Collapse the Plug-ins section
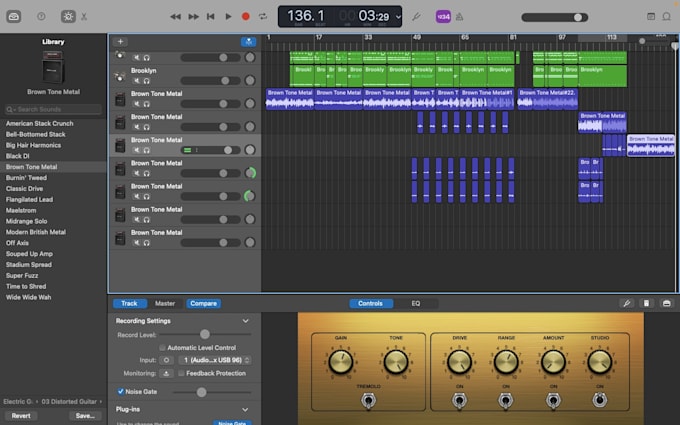The height and width of the screenshot is (425, 680). [245, 410]
